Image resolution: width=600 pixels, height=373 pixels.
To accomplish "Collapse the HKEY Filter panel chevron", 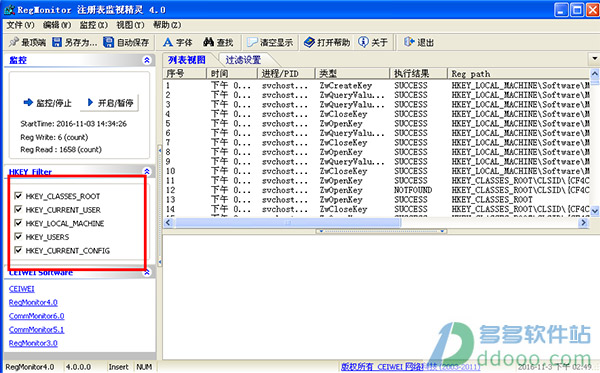I will (147, 171).
